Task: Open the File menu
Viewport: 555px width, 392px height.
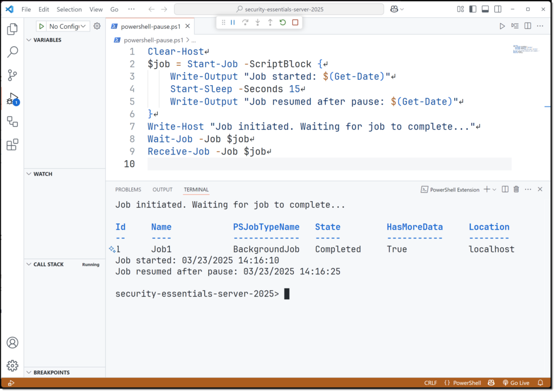Action: [x=26, y=9]
